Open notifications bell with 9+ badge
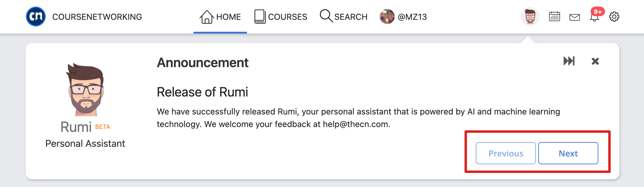Image resolution: width=644 pixels, height=187 pixels. coord(595,17)
